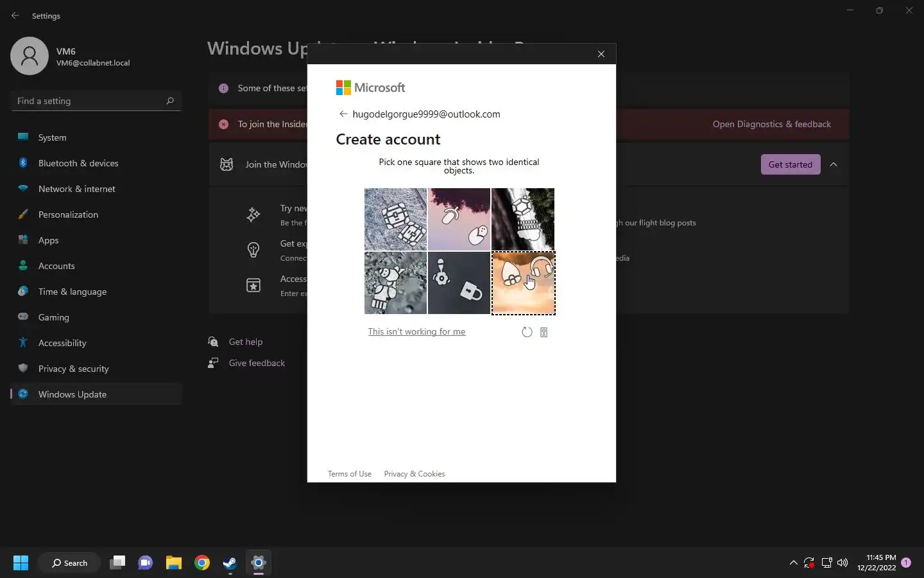The image size is (924, 578).
Task: Click the red error icon in banner
Action: pos(223,124)
